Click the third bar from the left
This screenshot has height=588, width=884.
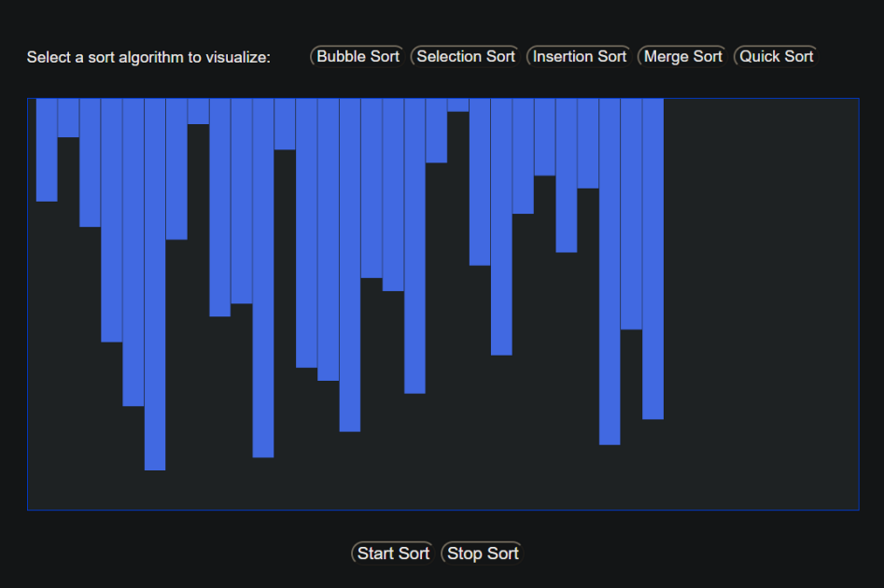(90, 162)
